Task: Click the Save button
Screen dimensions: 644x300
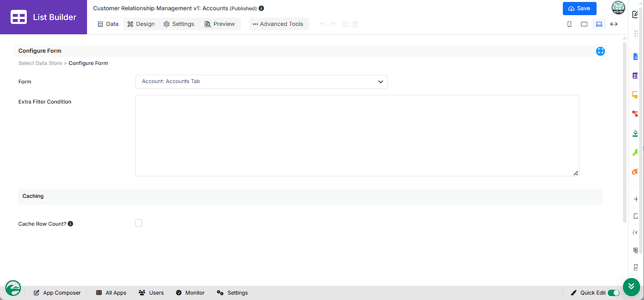Action: click(x=579, y=8)
